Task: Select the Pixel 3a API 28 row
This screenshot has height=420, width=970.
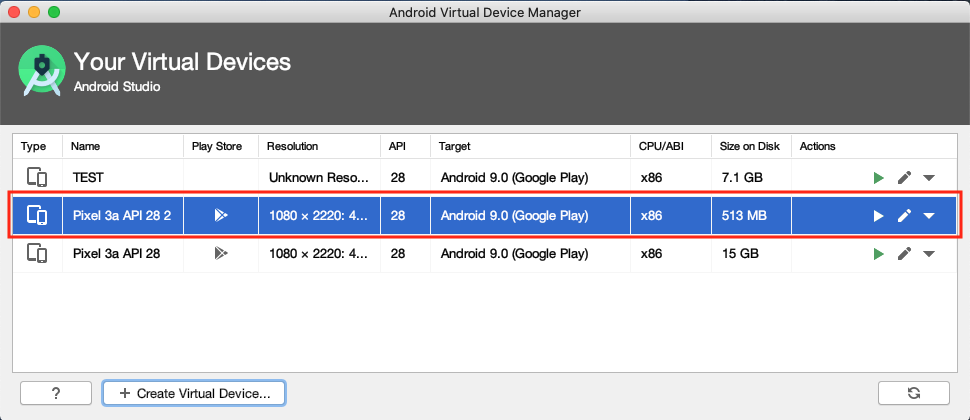Action: coord(484,254)
